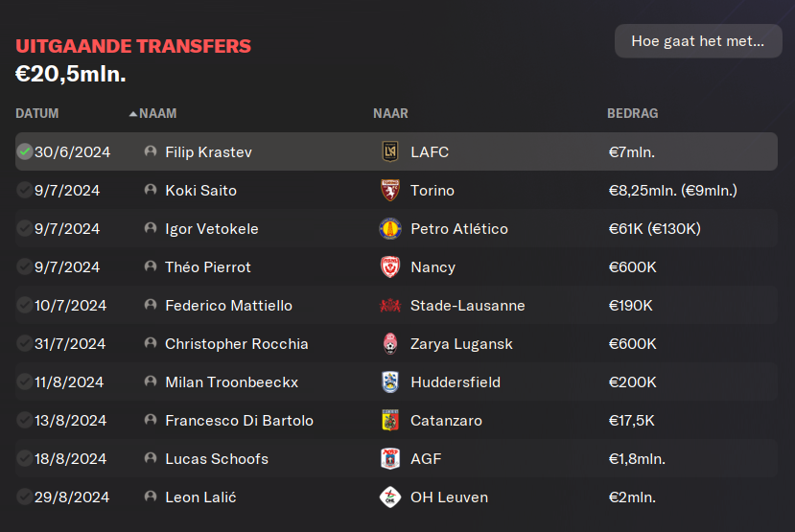The width and height of the screenshot is (795, 532).
Task: Click the Torino club crest
Action: pyautogui.click(x=390, y=190)
